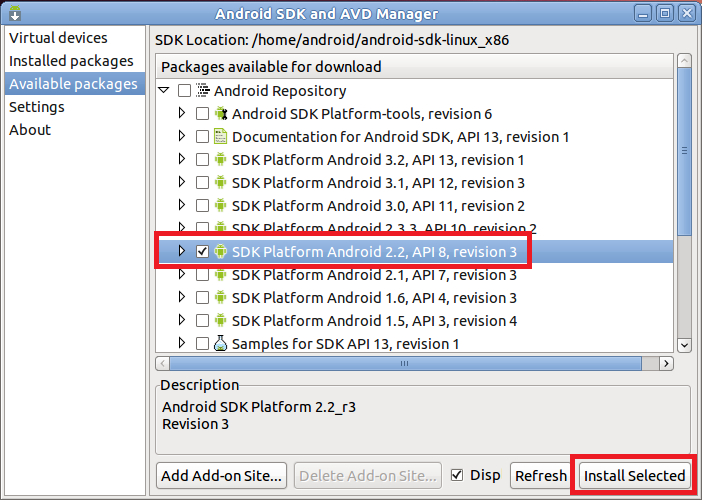The image size is (702, 500).
Task: Click the window title bar Android download icon
Action: click(15, 13)
